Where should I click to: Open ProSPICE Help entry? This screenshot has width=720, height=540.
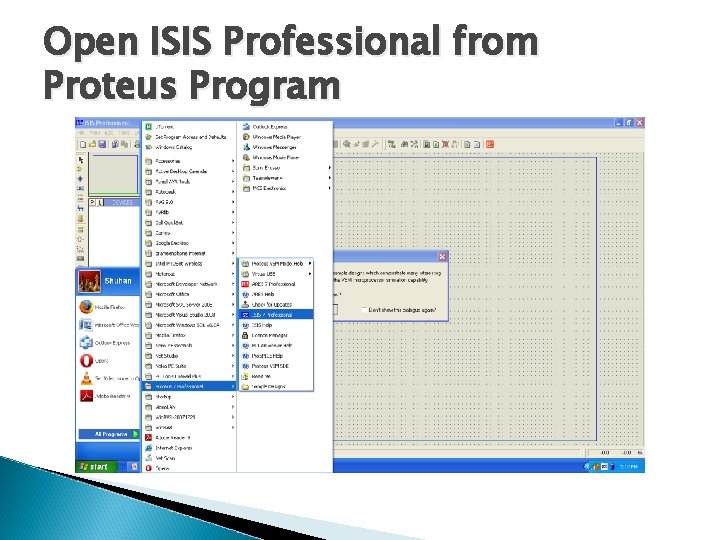pyautogui.click(x=276, y=356)
